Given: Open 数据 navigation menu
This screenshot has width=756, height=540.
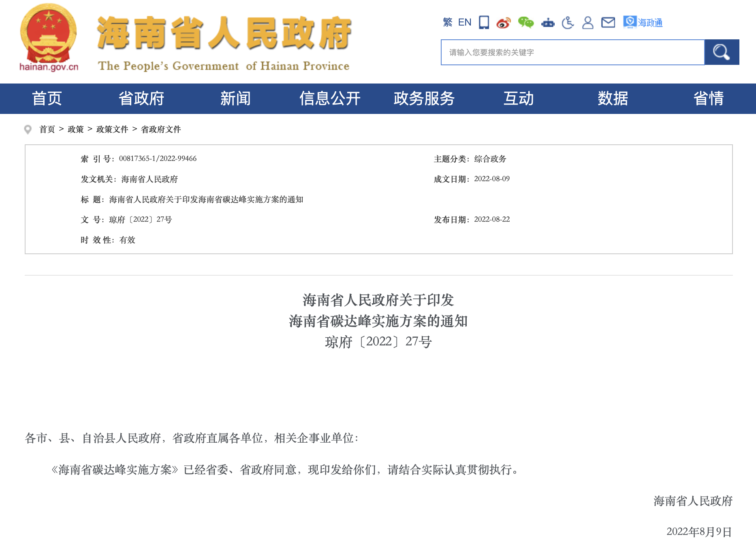Looking at the screenshot, I should (613, 99).
